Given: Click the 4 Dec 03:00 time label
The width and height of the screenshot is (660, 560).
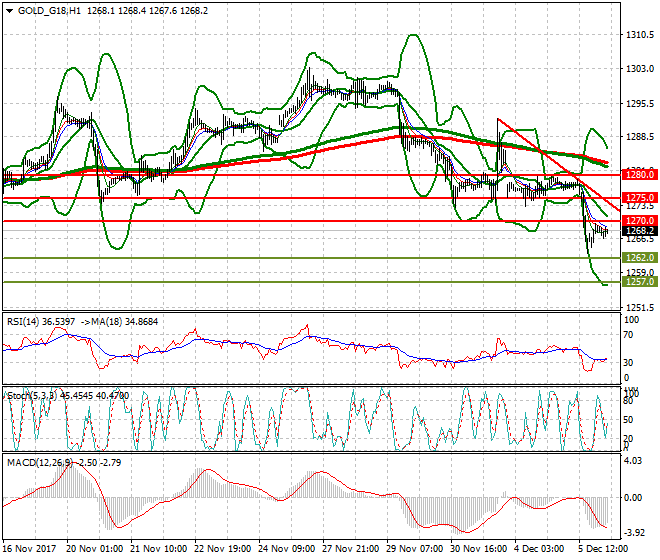Looking at the screenshot, I should 539,549.
